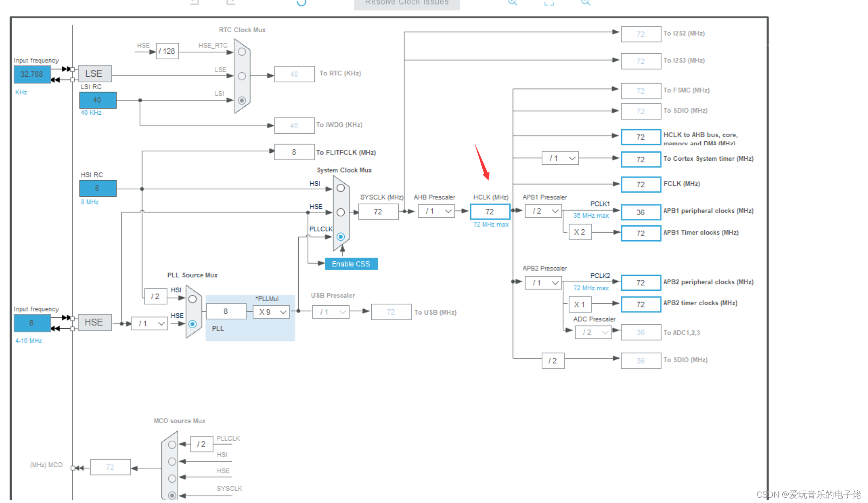
Task: Select HSI input in PLL Source Mux
Action: (x=192, y=298)
